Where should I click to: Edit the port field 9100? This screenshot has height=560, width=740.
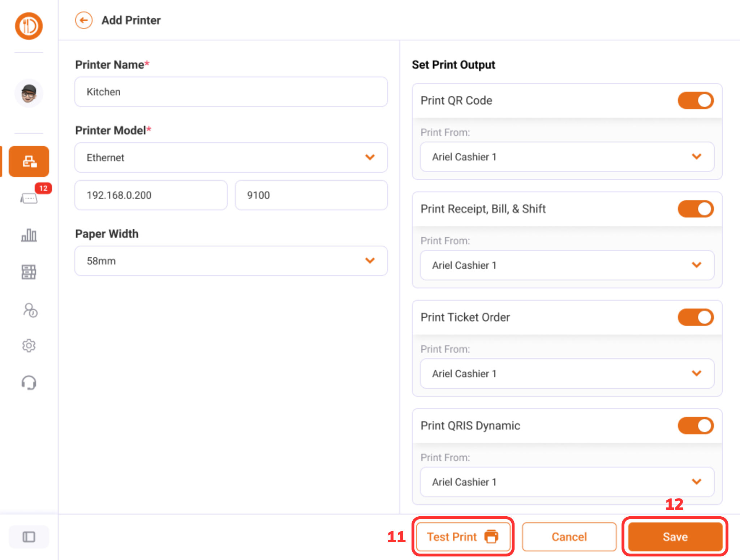point(311,195)
